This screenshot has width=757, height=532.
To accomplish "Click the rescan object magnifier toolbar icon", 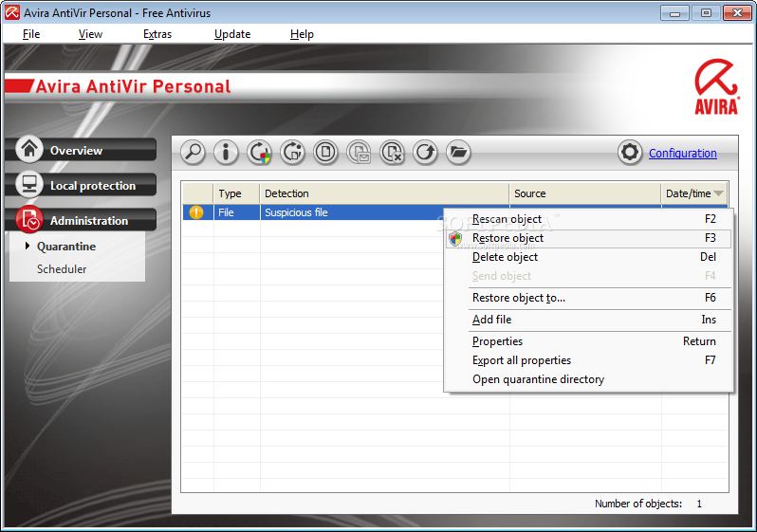I will click(194, 153).
